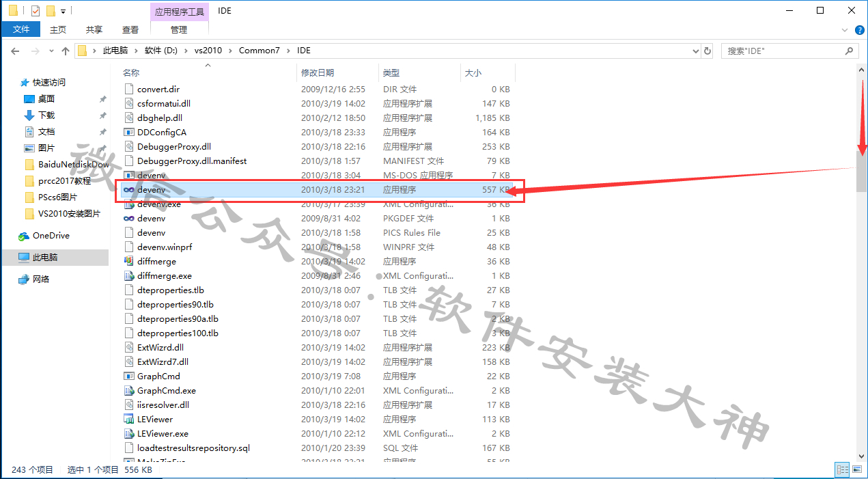
Task: Select 文档 in the navigation pane
Action: (x=46, y=131)
